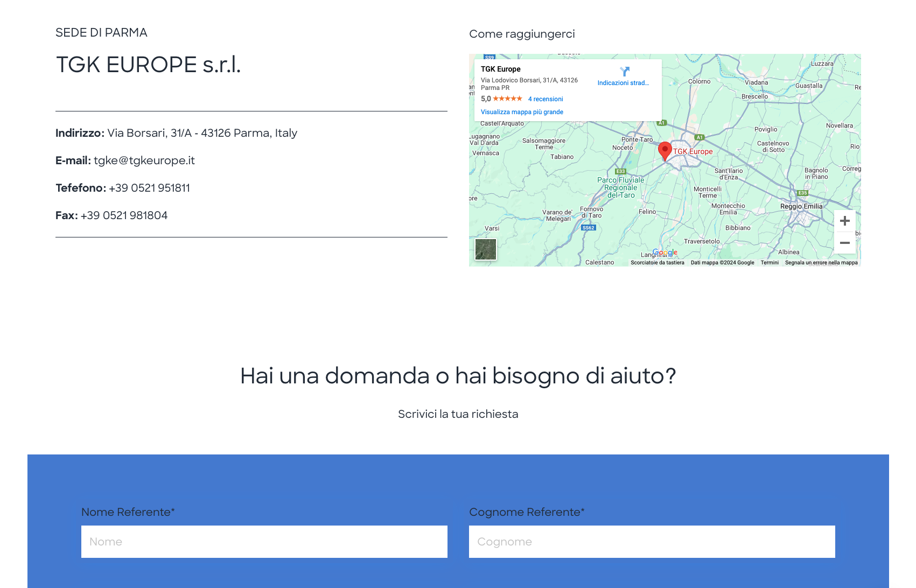Open the map "Termini" link

click(x=770, y=263)
